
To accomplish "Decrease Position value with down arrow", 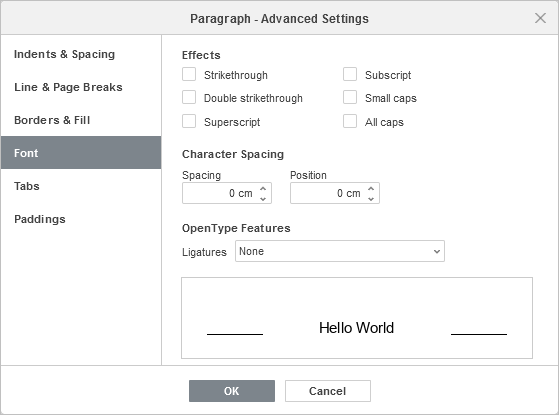I will [x=371, y=199].
